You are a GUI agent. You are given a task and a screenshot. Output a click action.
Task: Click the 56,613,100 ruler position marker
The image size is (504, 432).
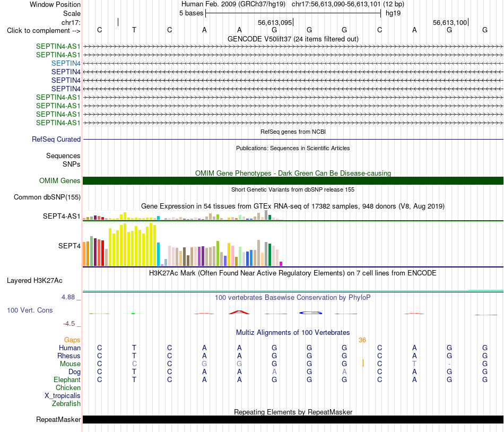click(450, 22)
